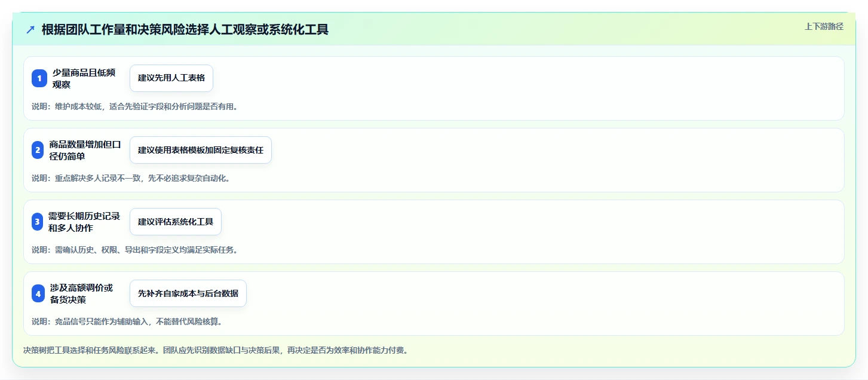868x380 pixels.
Task: Click the step 3 number badge
Action: 37,222
